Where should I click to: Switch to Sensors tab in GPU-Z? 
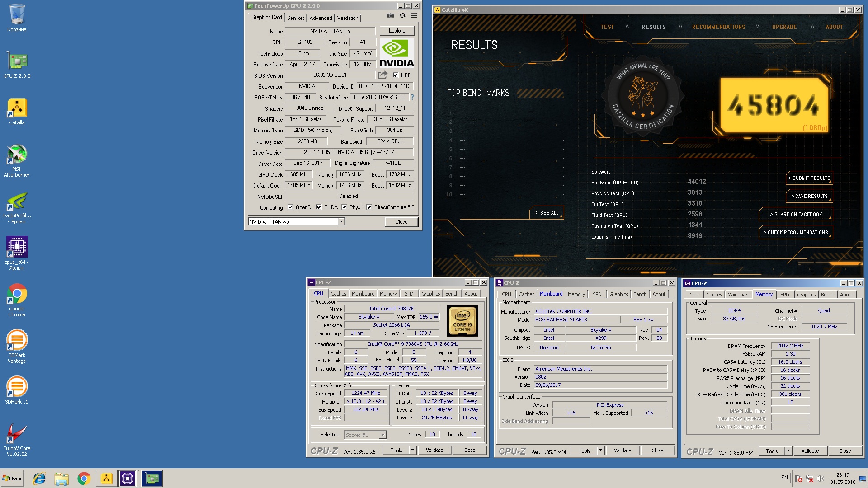point(296,18)
